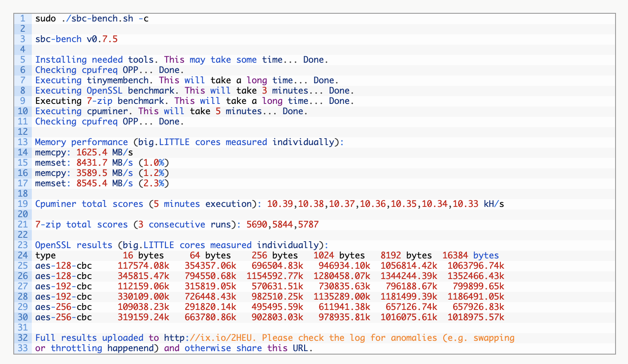This screenshot has height=364, width=628.
Task: Click the 7-zip score 5844
Action: 282,224
